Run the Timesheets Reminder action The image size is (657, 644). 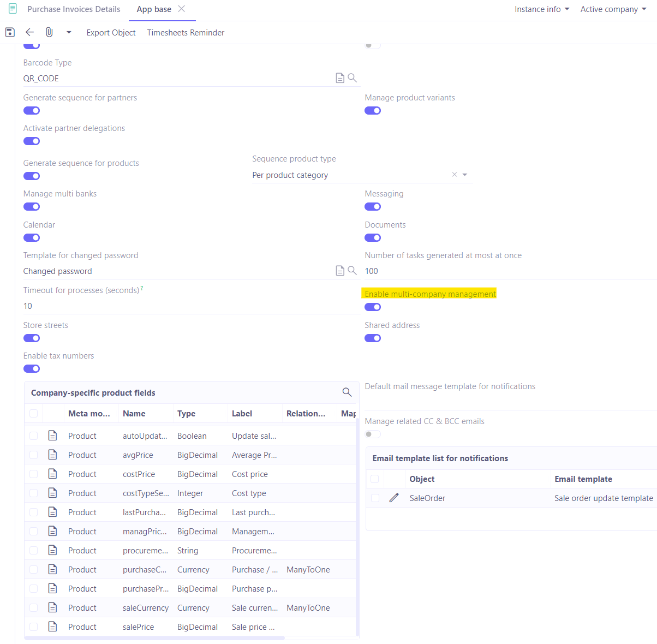[x=186, y=33]
